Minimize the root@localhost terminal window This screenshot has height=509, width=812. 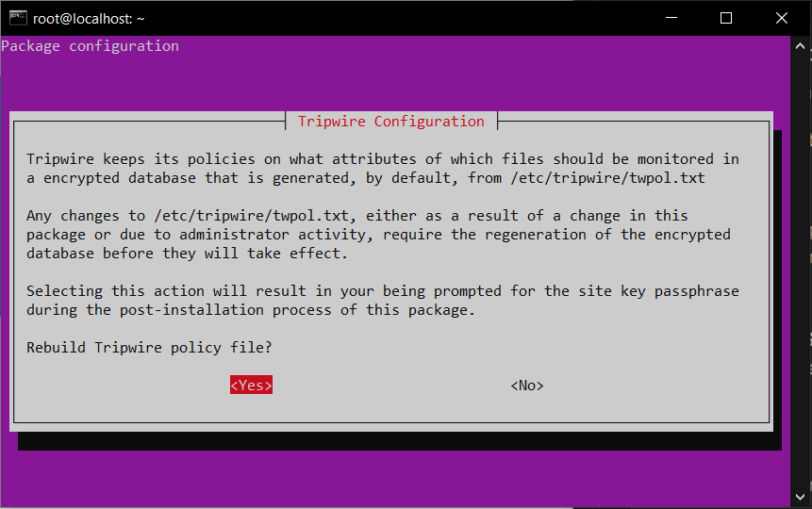671,18
